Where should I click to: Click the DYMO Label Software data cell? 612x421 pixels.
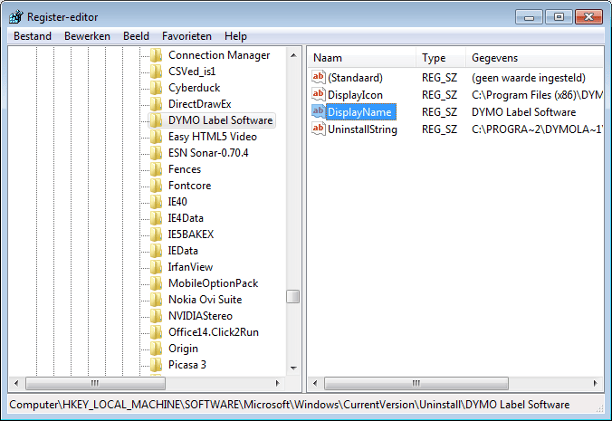tap(524, 112)
